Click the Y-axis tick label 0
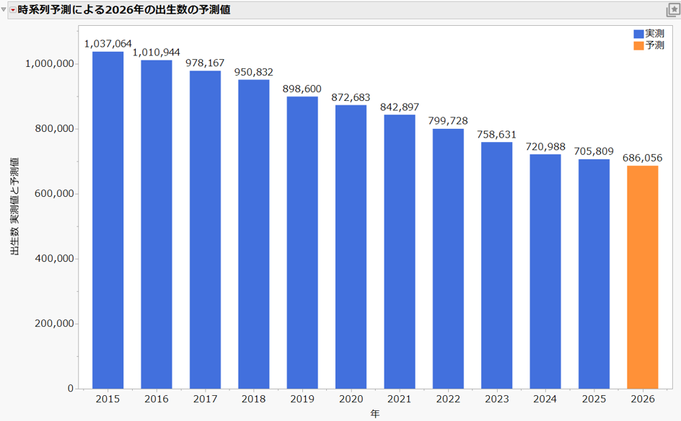Screen dimensions: 681x421 point(71,388)
